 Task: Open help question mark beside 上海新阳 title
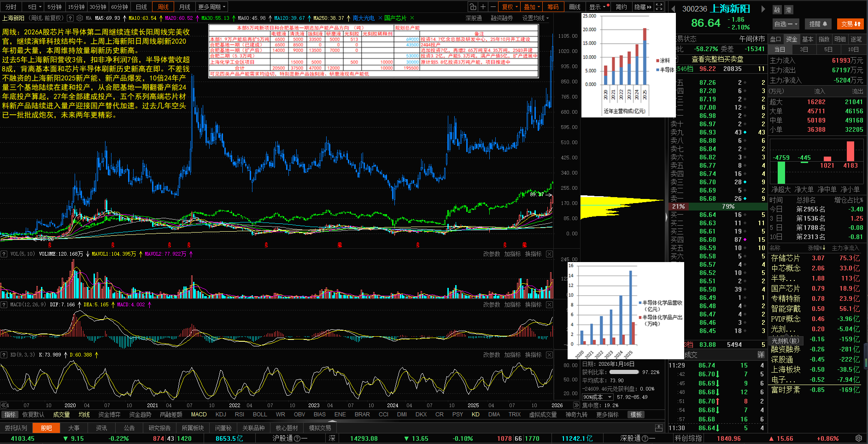point(70,18)
